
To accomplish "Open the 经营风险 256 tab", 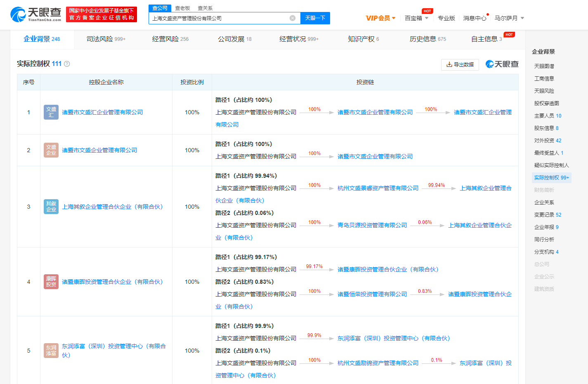I will (x=170, y=39).
